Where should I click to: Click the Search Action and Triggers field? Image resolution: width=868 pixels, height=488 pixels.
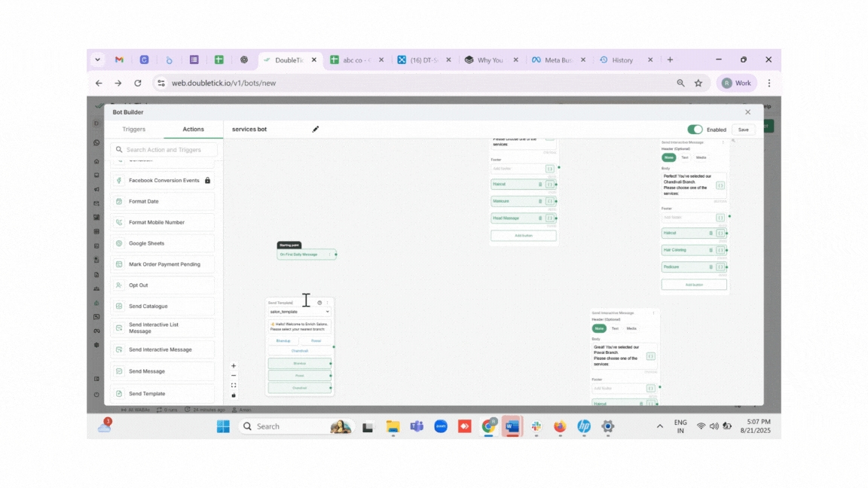point(164,150)
